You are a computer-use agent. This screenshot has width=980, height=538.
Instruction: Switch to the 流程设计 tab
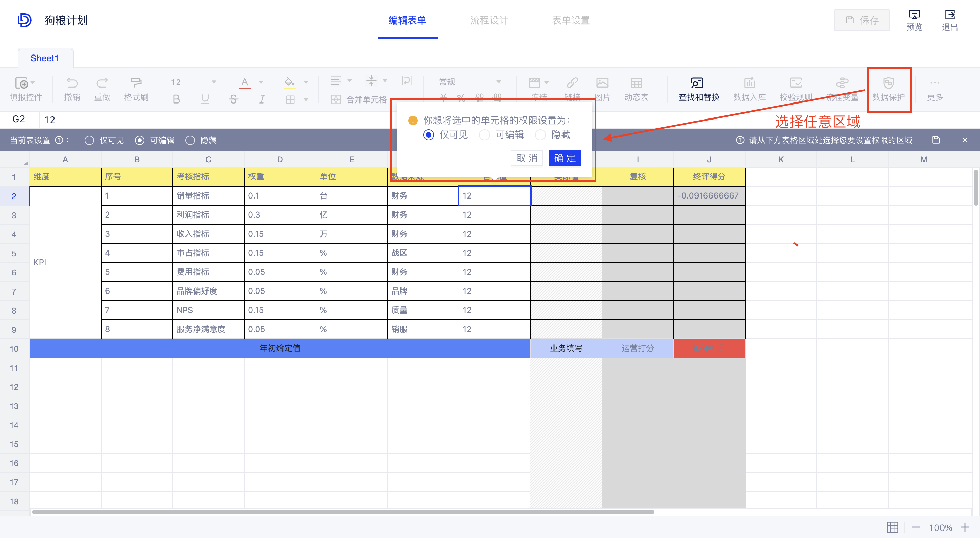[x=489, y=20]
